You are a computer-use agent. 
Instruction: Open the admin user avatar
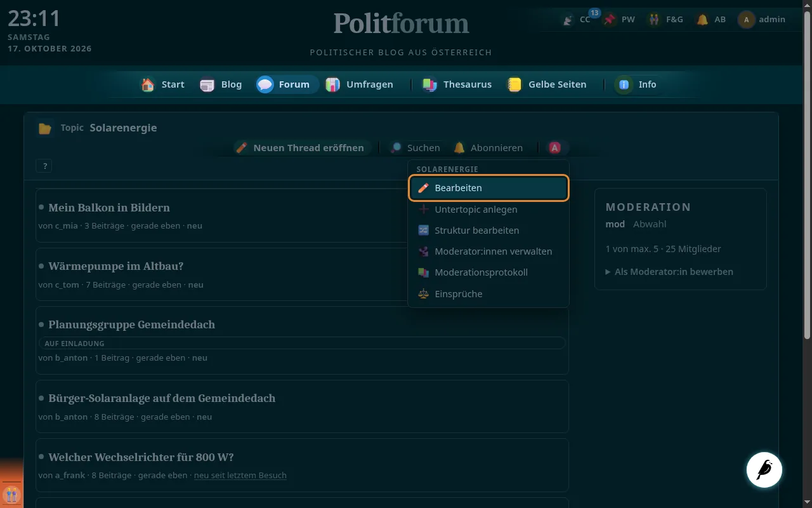coord(747,20)
